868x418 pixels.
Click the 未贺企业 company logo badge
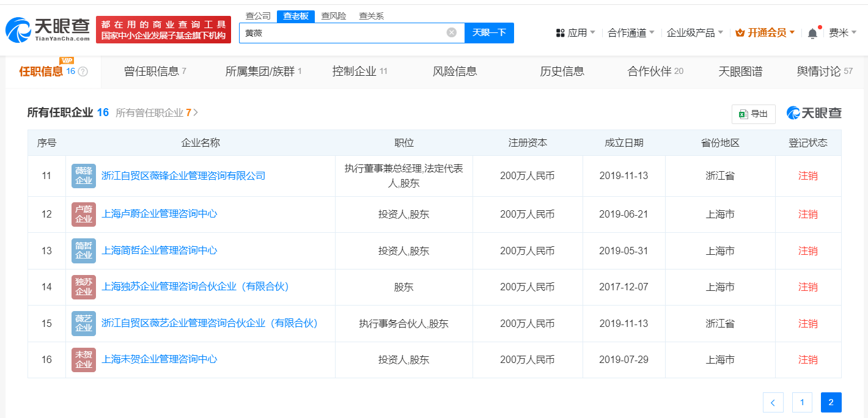click(83, 360)
